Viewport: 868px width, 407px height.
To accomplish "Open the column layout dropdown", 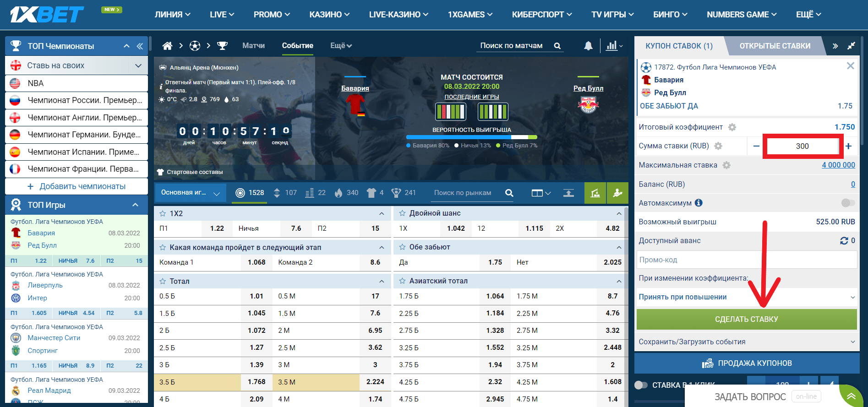I will tap(541, 193).
